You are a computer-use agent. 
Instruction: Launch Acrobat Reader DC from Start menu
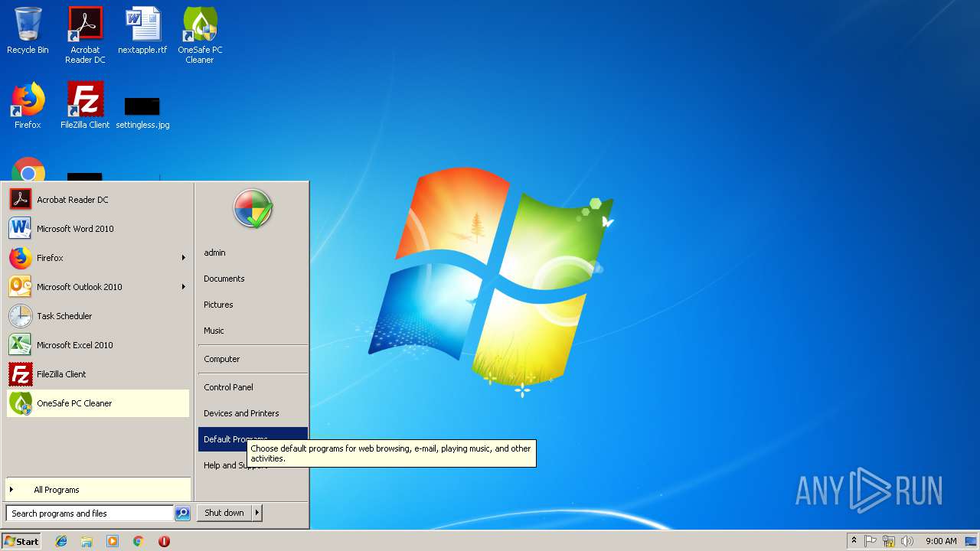[x=98, y=200]
